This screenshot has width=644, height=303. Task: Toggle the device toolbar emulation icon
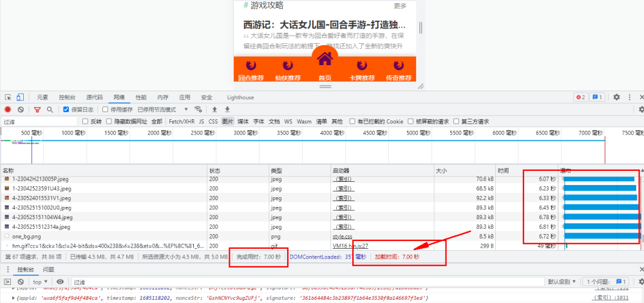pyautogui.click(x=20, y=97)
